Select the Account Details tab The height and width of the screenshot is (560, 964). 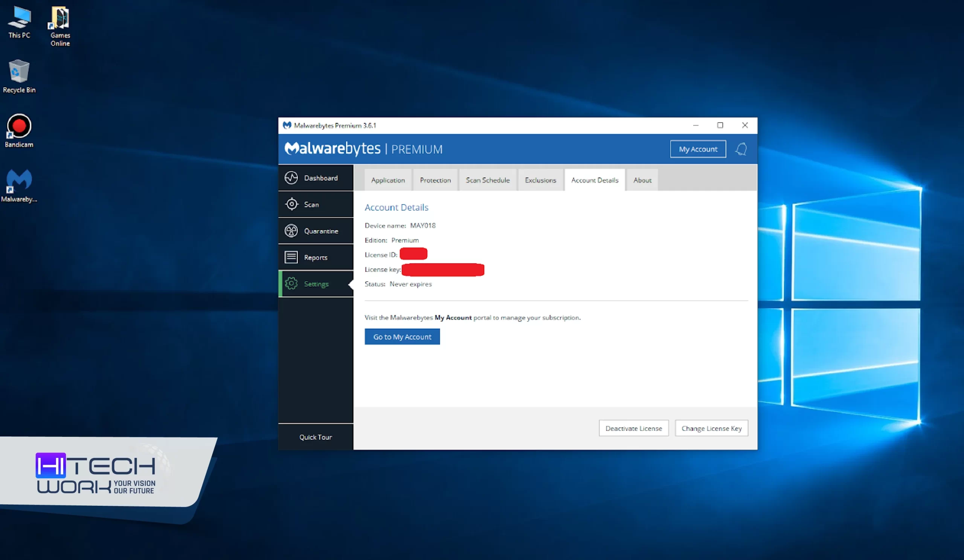(x=595, y=180)
